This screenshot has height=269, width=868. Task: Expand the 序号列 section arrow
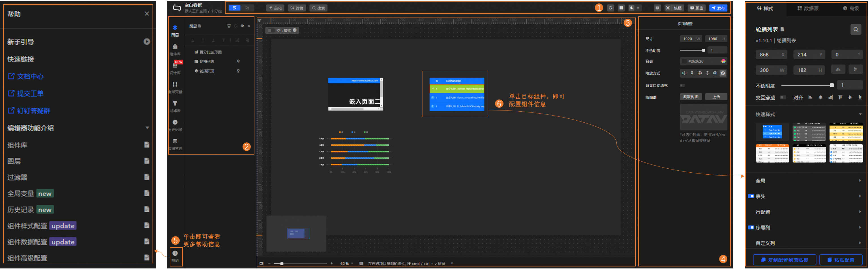[860, 227]
